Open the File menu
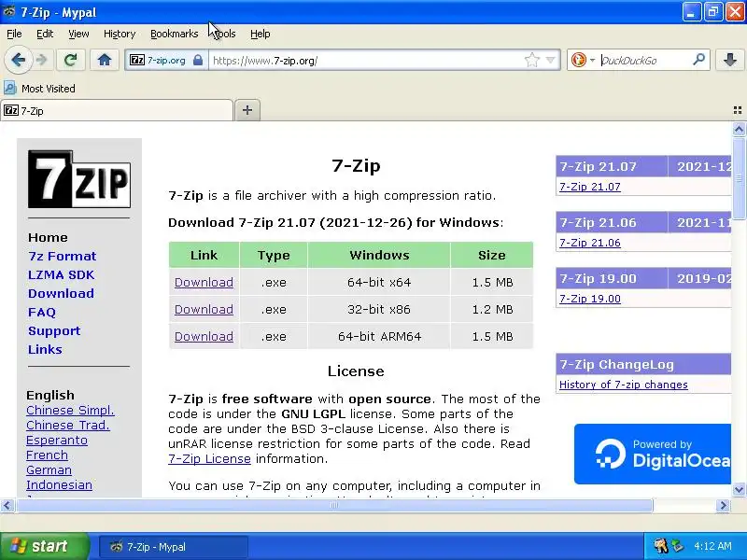Image resolution: width=747 pixels, height=560 pixels. (14, 34)
